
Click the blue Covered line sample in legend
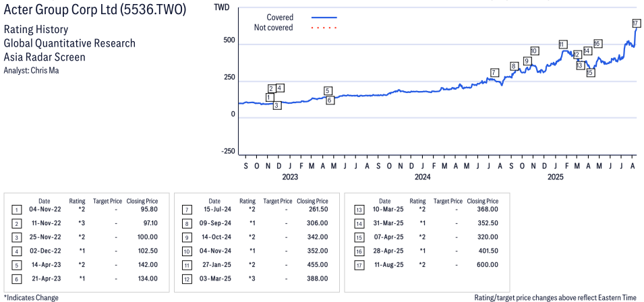coord(324,18)
